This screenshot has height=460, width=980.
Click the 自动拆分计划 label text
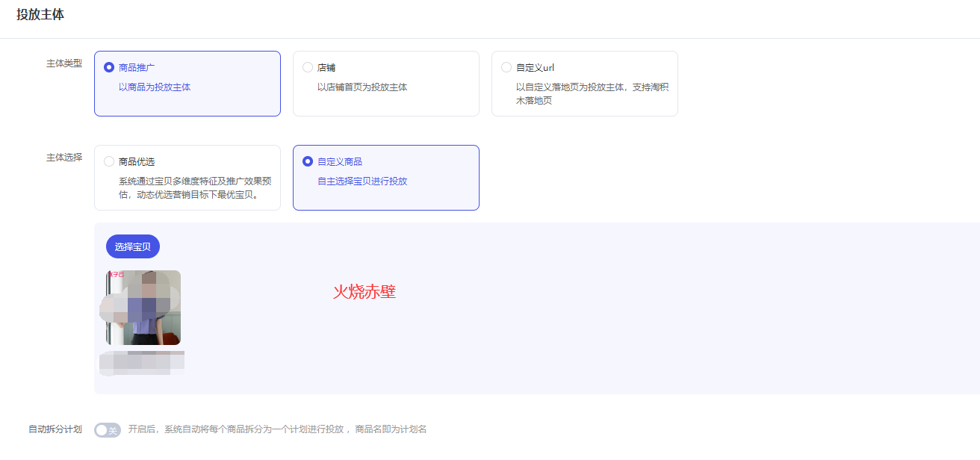55,429
